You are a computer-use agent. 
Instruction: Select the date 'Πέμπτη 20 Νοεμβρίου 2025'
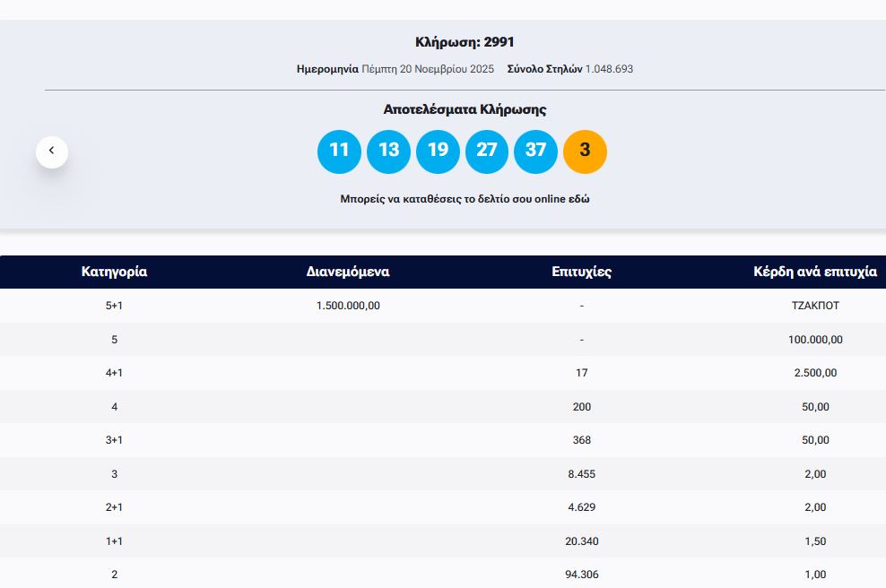pyautogui.click(x=428, y=69)
